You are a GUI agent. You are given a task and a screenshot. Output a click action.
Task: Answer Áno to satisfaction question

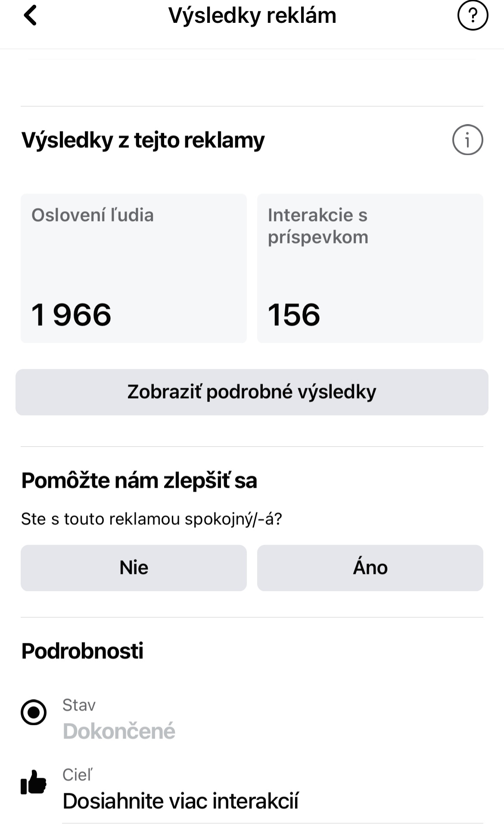[x=370, y=568]
